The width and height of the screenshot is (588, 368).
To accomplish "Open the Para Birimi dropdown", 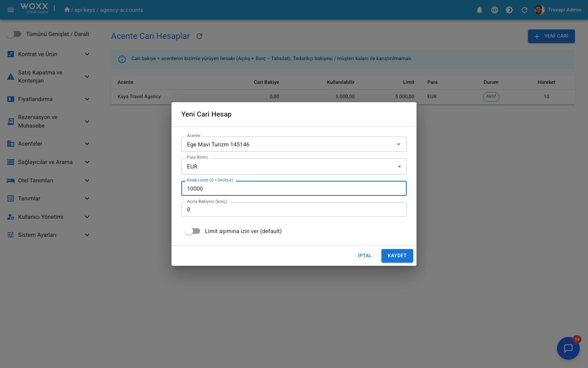I will click(x=294, y=166).
